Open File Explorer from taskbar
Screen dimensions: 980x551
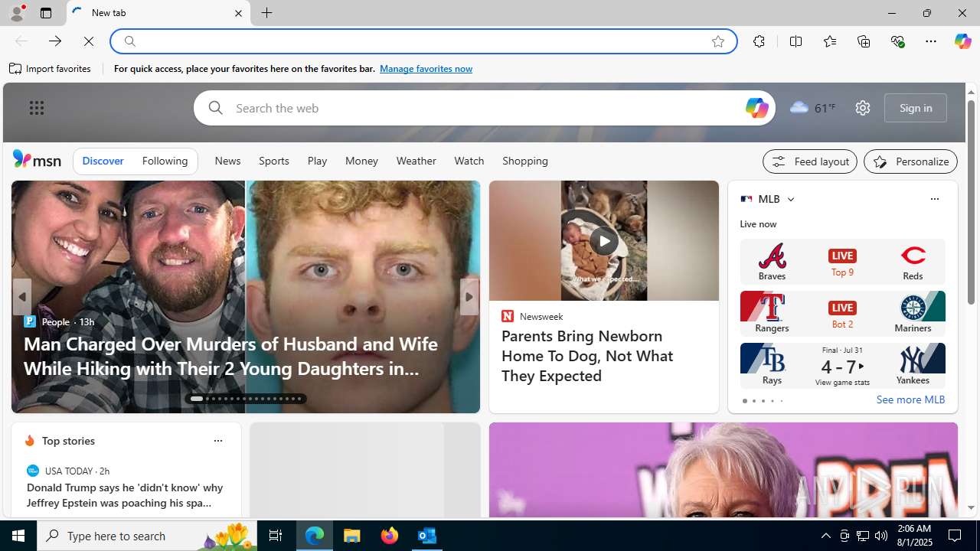pos(352,536)
